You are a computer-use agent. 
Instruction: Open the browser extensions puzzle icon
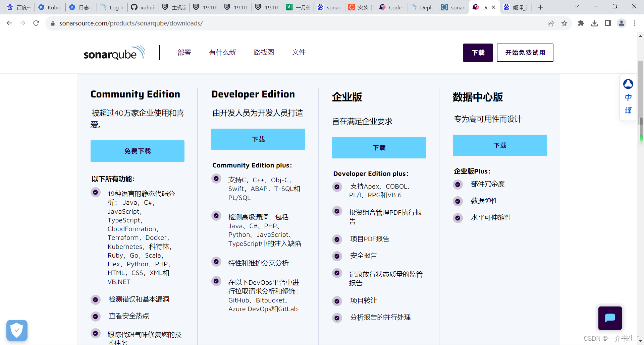pyautogui.click(x=581, y=23)
